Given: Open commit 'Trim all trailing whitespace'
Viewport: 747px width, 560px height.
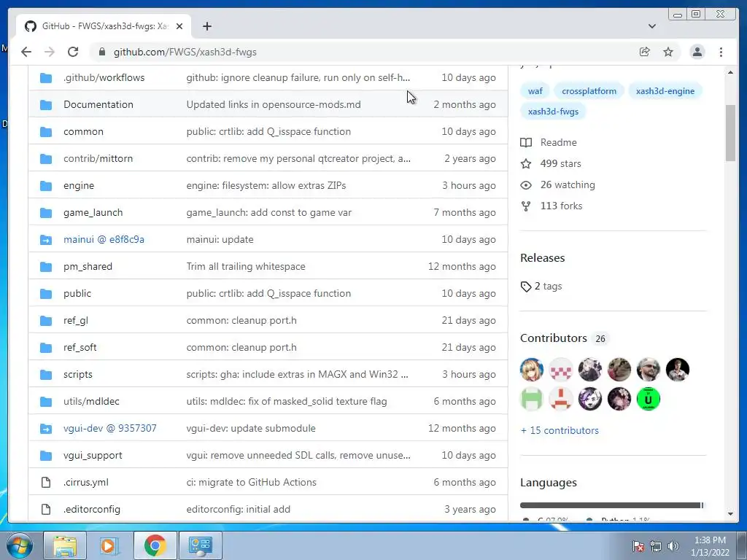Looking at the screenshot, I should point(246,267).
